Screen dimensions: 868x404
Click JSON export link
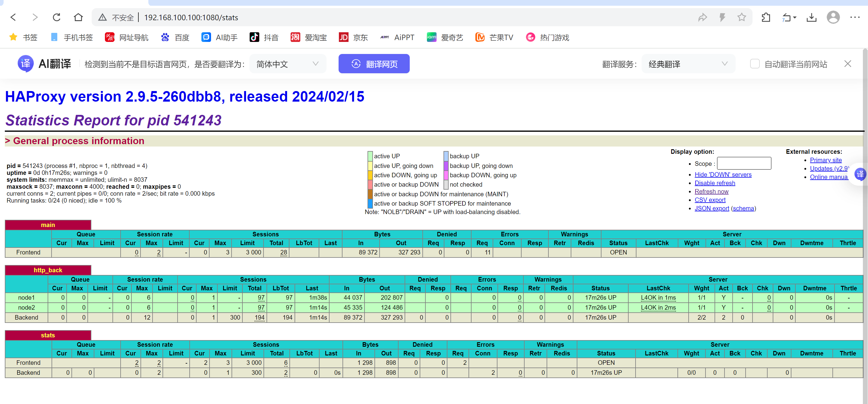pos(712,208)
